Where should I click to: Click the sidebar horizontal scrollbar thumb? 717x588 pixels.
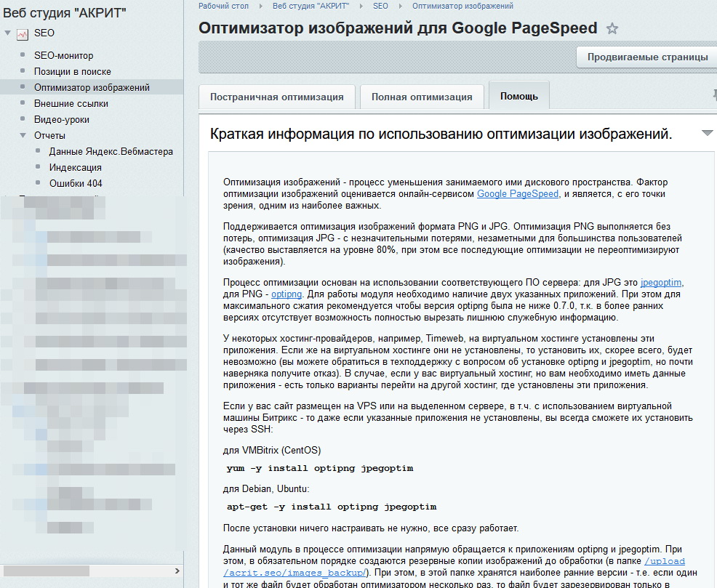point(45,571)
